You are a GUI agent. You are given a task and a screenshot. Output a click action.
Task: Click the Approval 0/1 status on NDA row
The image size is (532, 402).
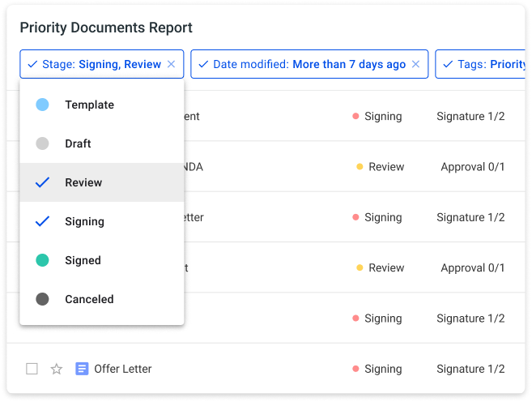(473, 167)
